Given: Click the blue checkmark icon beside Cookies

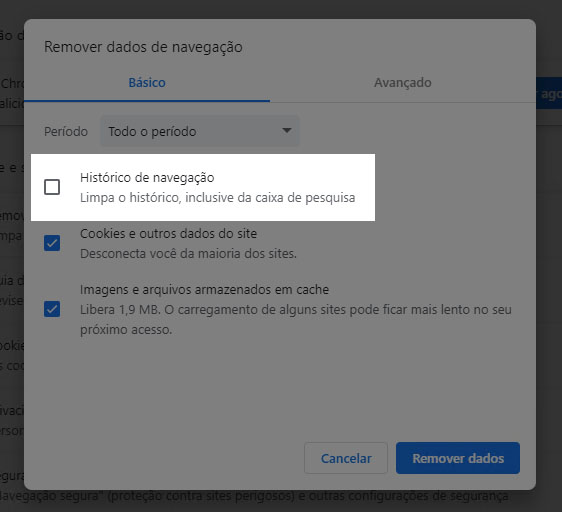Looking at the screenshot, I should [x=52, y=243].
